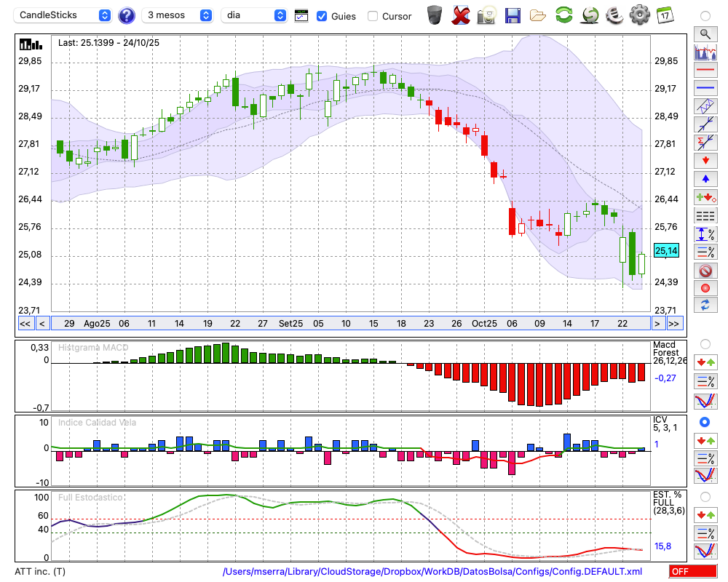728x582 pixels.
Task: Click Estocastico panel red-blue curves button
Action: tap(705, 551)
